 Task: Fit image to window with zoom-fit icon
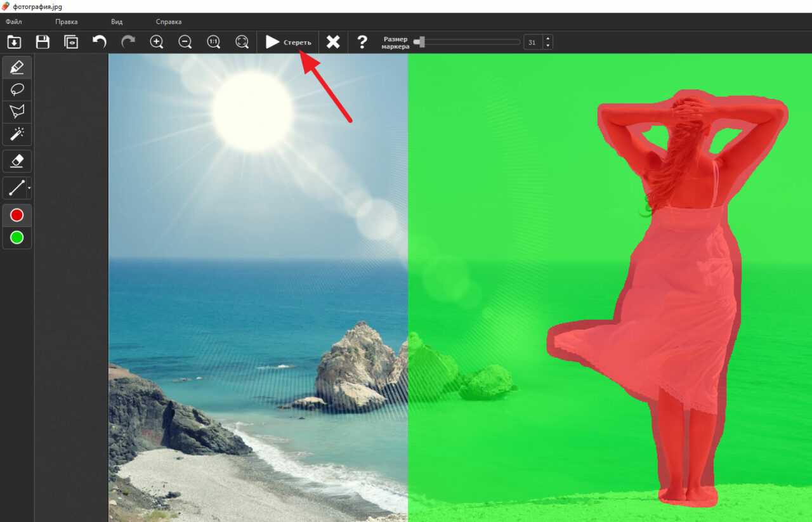[242, 42]
